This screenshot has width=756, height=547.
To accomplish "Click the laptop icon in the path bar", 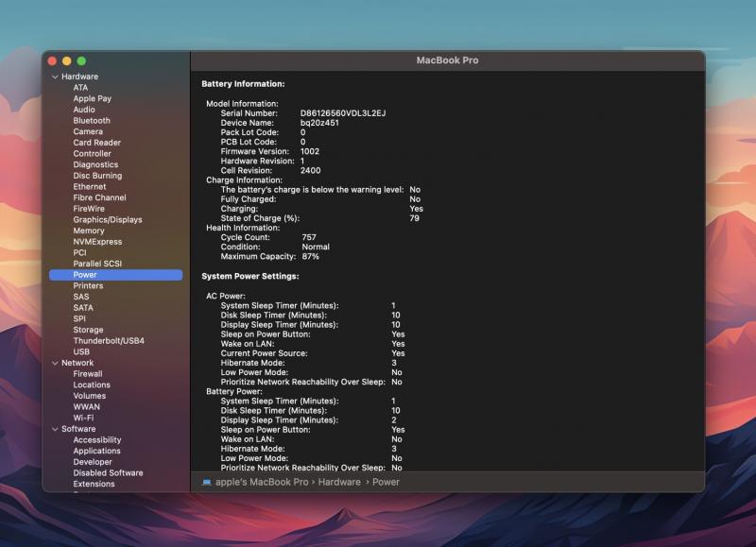I will point(207,482).
